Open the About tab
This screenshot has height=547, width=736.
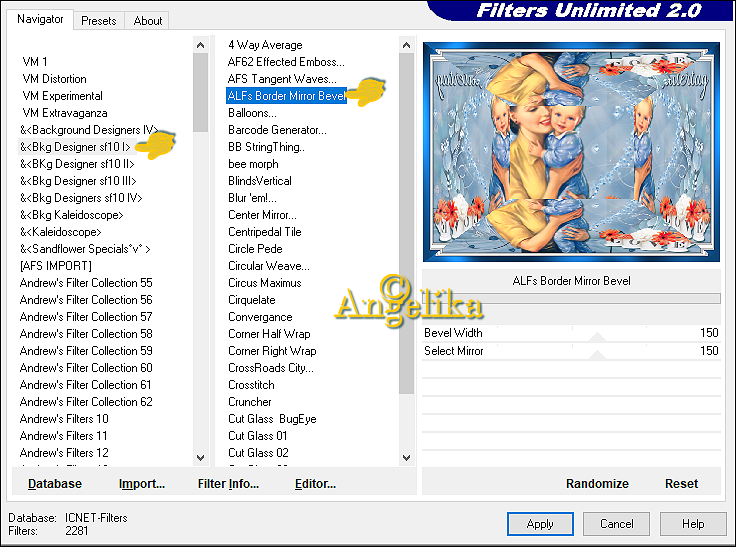(x=147, y=21)
